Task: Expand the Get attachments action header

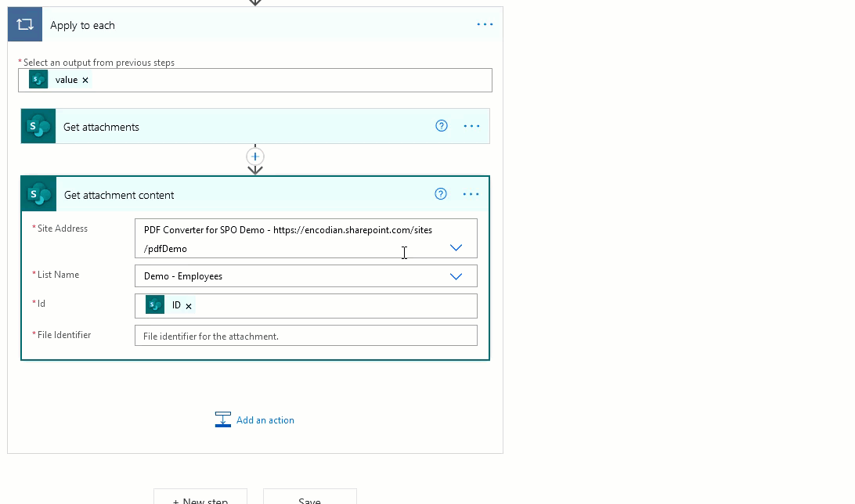Action: [255, 127]
